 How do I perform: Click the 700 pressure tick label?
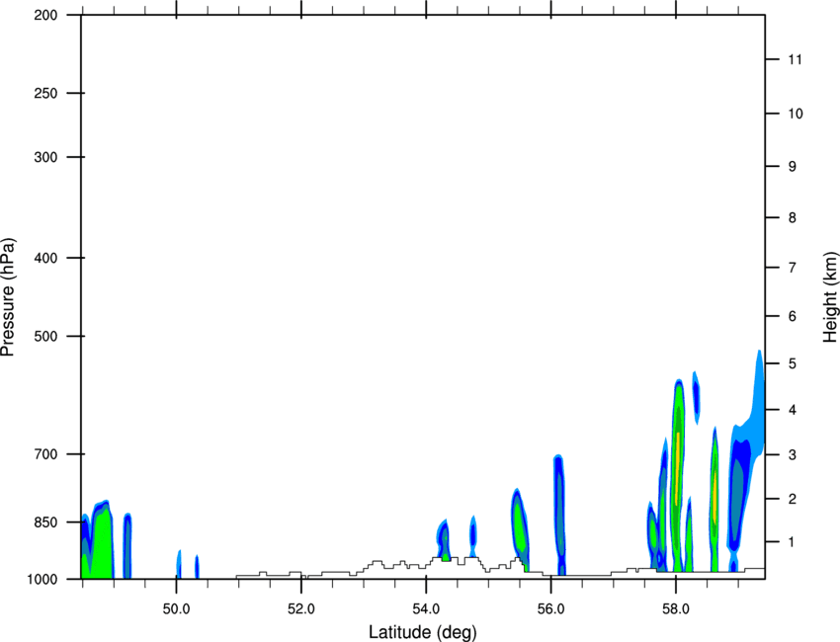click(45, 454)
